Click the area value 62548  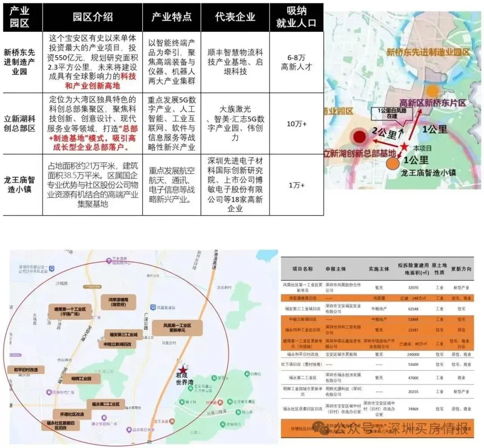click(413, 309)
